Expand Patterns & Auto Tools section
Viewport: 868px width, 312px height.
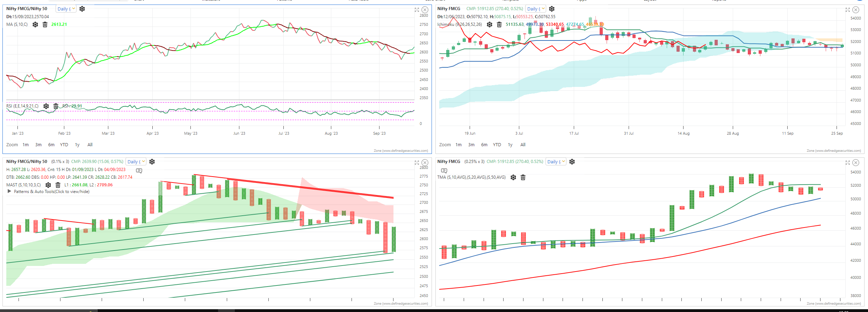tap(9, 192)
